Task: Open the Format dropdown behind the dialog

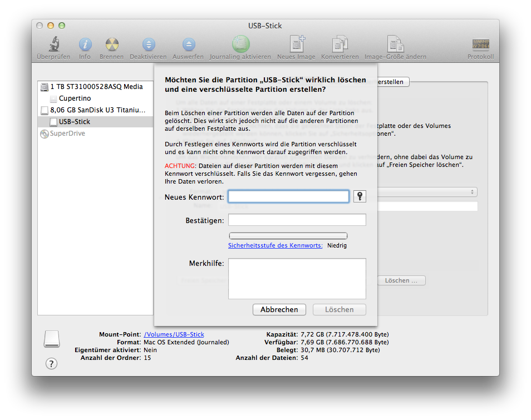Action: tap(427, 192)
